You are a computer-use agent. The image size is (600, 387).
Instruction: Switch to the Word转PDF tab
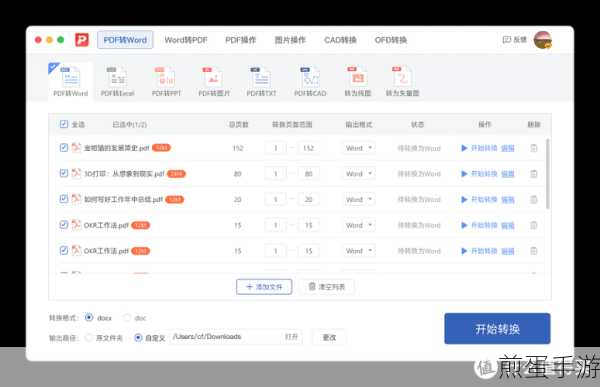coord(186,40)
